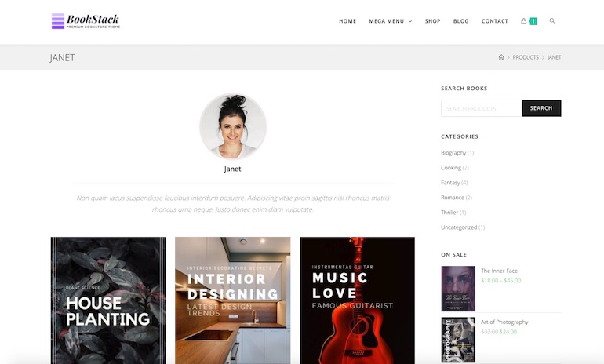Open the Music Love guitar book cover

click(x=358, y=300)
